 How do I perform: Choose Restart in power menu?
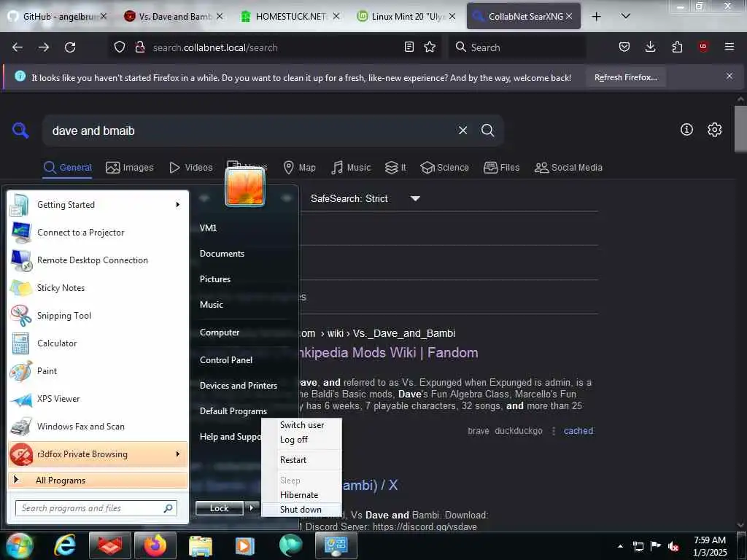tap(301, 460)
